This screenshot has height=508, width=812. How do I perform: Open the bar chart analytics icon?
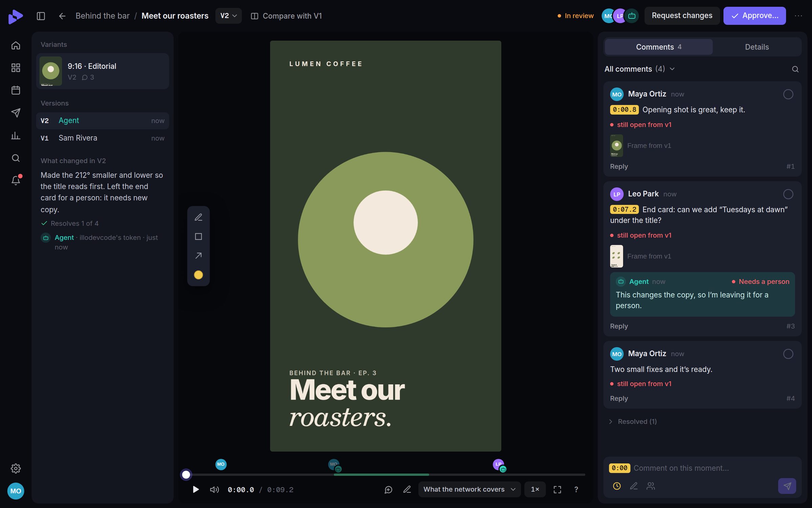pyautogui.click(x=16, y=135)
